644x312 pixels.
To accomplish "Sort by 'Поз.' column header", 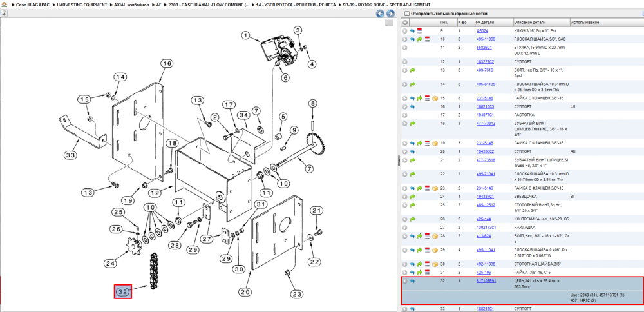I will [448, 22].
